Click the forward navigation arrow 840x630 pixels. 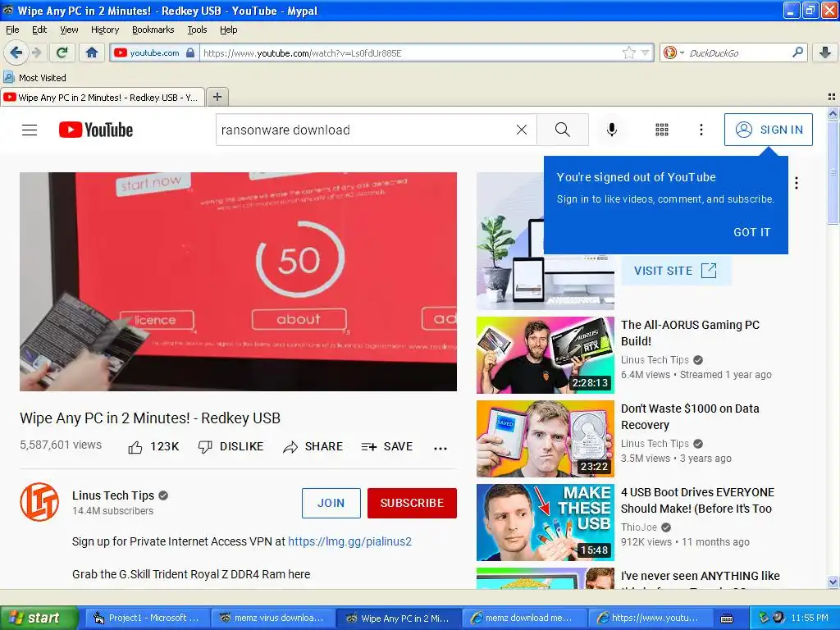tap(36, 52)
